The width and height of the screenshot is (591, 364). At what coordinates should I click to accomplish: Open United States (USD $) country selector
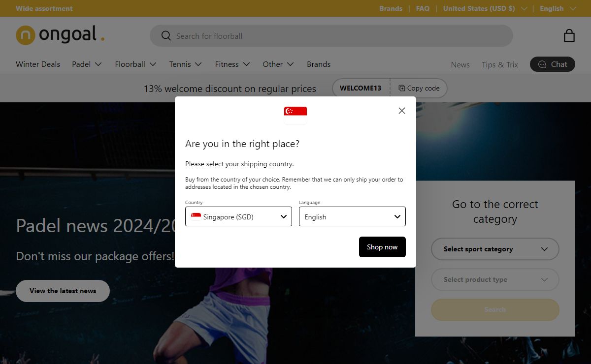coord(485,8)
